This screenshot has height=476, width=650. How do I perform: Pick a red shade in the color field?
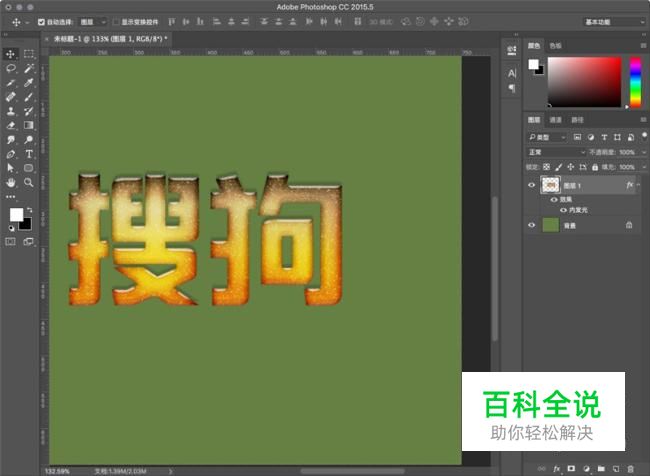coord(585,82)
